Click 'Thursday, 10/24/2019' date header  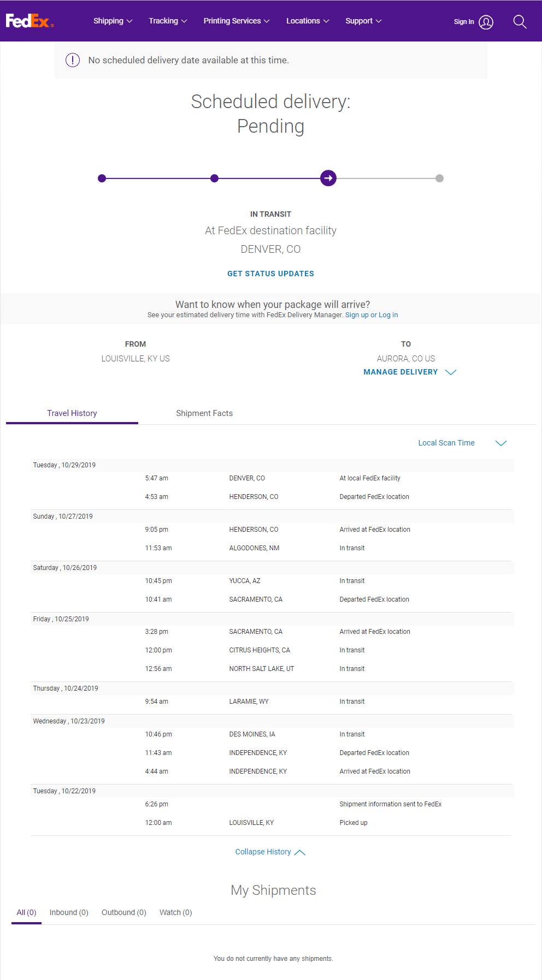66,688
